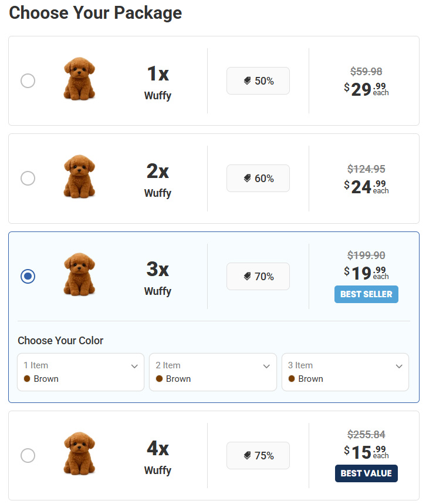Select the 2x Wuffy radio button
426x504 pixels.
(x=28, y=178)
